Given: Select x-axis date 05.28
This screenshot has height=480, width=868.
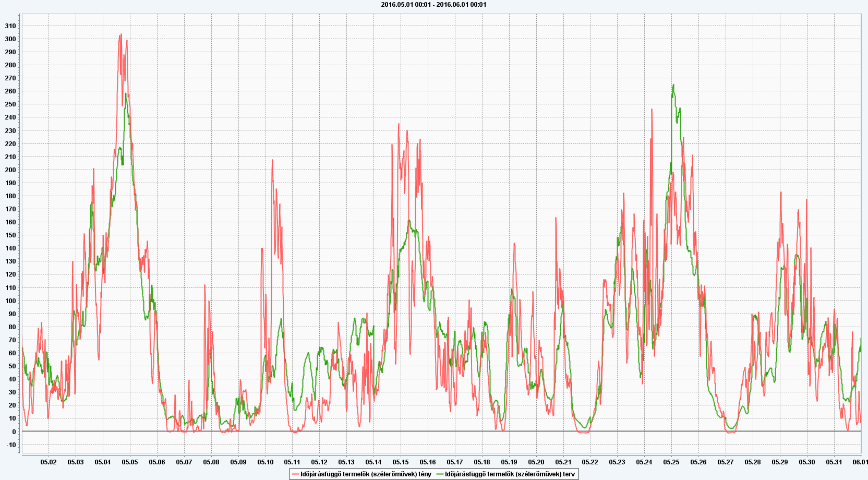Looking at the screenshot, I should 753,462.
